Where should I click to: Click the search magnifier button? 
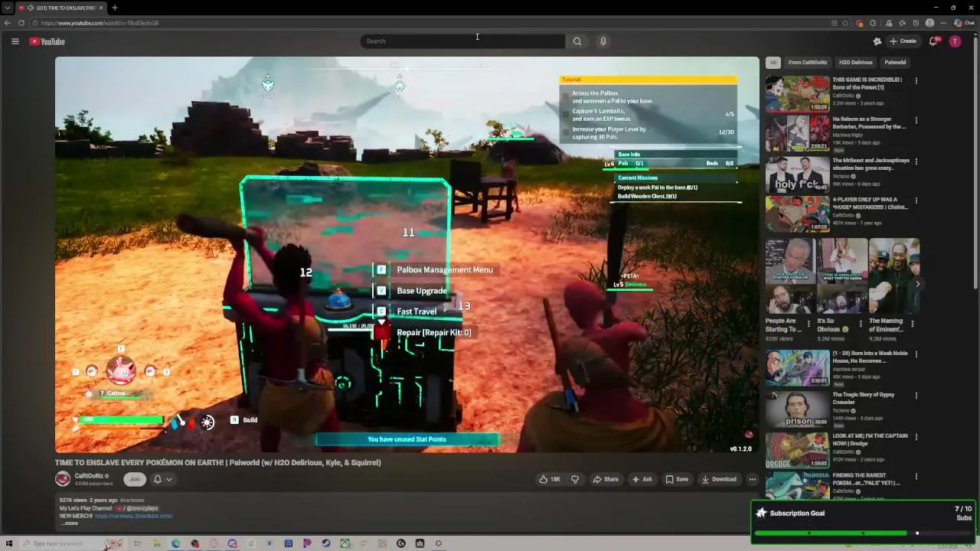577,41
